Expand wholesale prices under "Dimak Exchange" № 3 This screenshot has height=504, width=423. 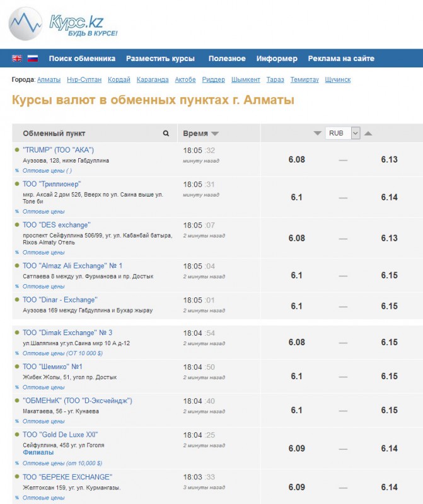[x=62, y=353]
